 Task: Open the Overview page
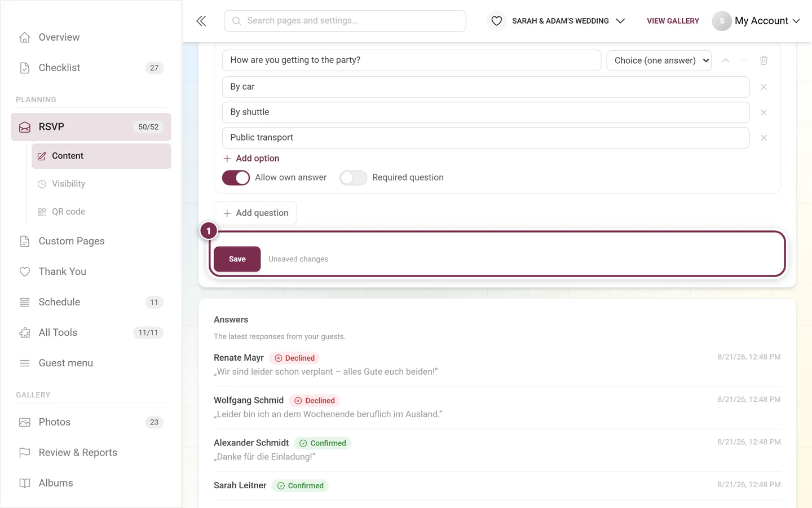(x=91, y=37)
